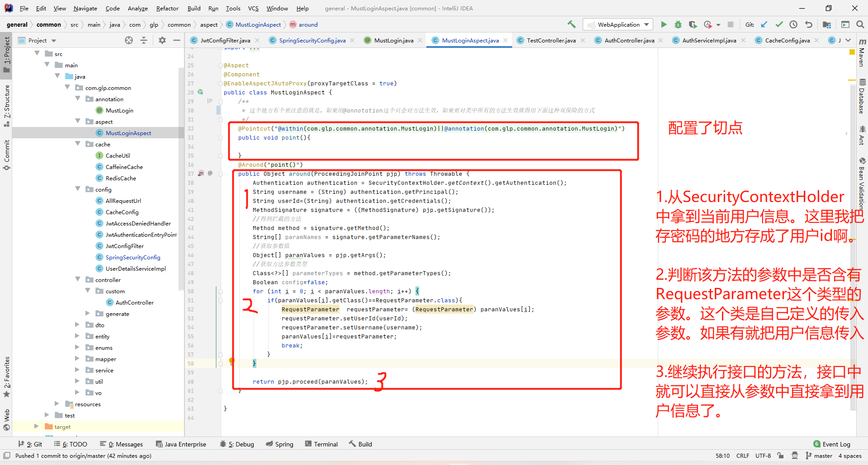
Task: Start debugging with the bug icon
Action: [678, 24]
